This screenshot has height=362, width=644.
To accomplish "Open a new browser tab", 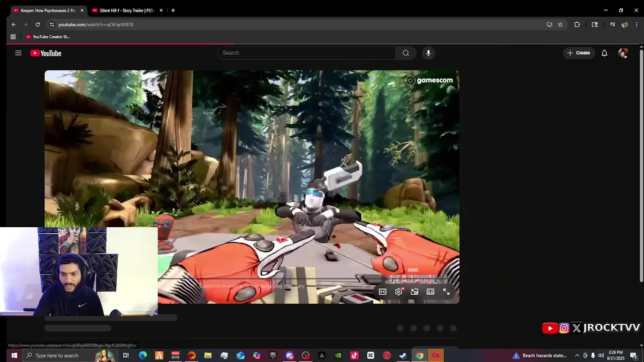I will pyautogui.click(x=173, y=10).
